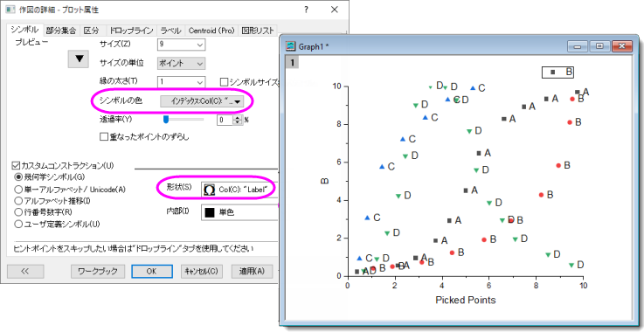Click the キャンセル(C) button
644x332 pixels.
(x=201, y=271)
